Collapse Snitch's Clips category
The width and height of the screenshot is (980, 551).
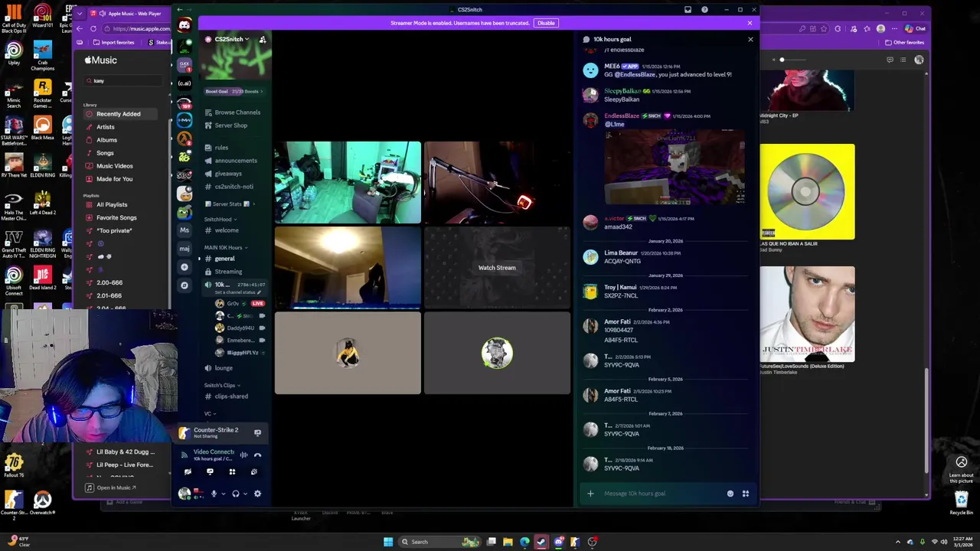222,386
